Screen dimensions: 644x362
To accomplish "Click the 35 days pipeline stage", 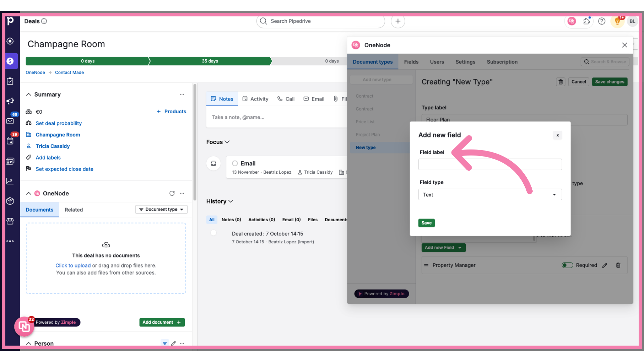I will (x=210, y=61).
